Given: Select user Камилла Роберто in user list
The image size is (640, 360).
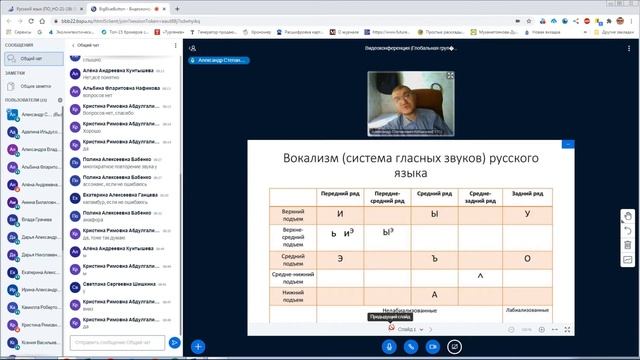Looking at the screenshot, I should (x=33, y=307).
